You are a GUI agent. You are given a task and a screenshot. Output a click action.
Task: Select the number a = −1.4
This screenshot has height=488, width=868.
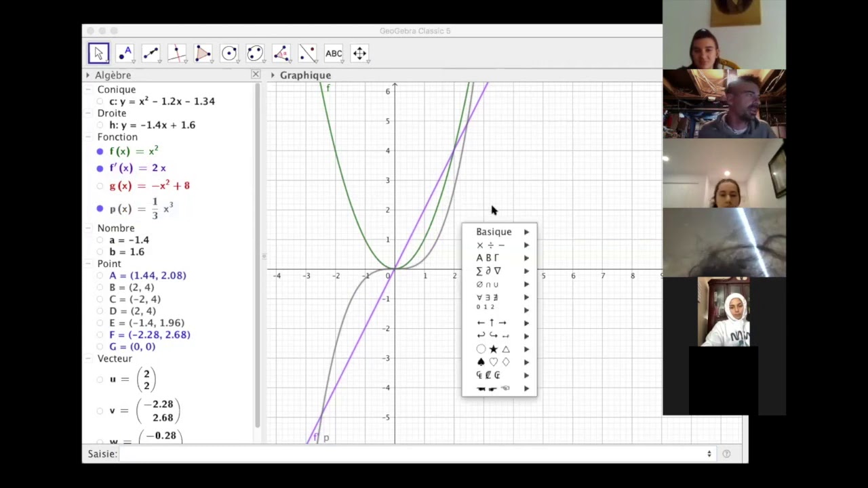click(x=130, y=240)
